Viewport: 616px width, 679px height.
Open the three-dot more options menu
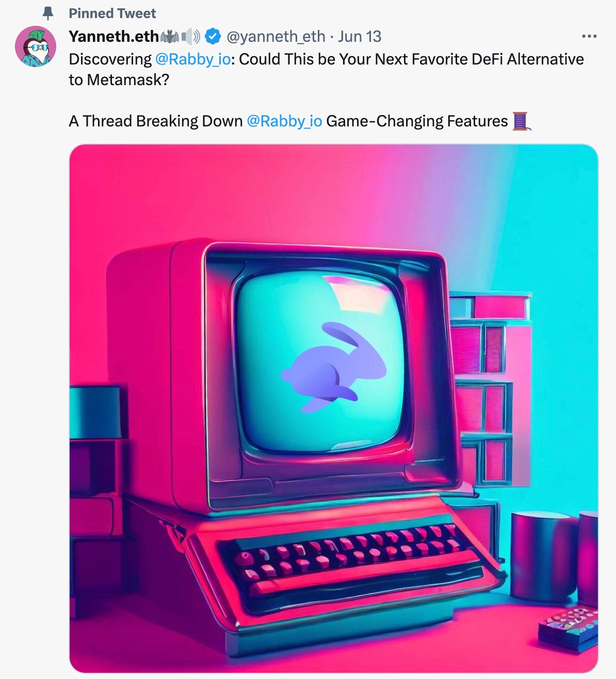click(x=589, y=36)
